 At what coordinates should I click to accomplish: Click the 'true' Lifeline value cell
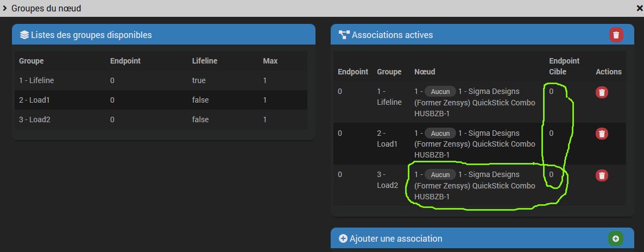pos(199,80)
